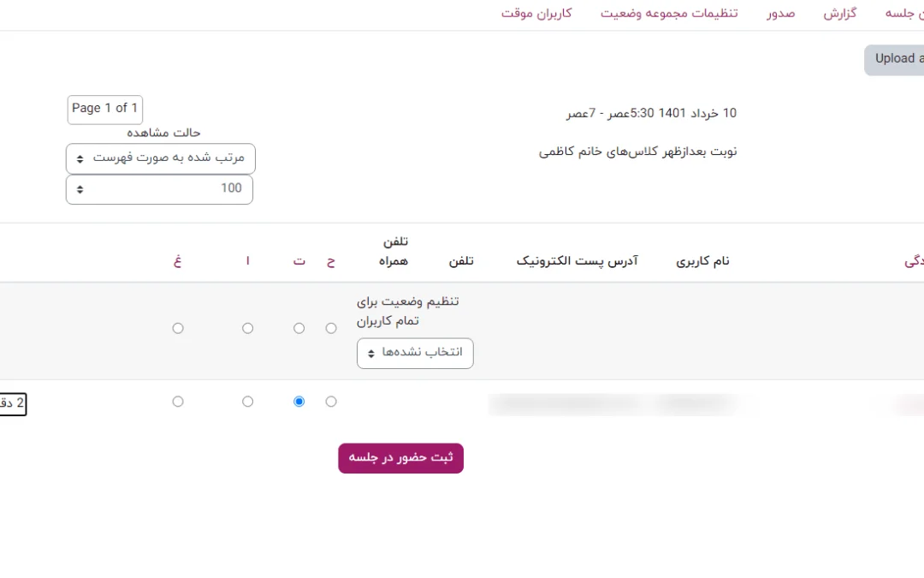Click the remarks field in user row

coord(12,404)
